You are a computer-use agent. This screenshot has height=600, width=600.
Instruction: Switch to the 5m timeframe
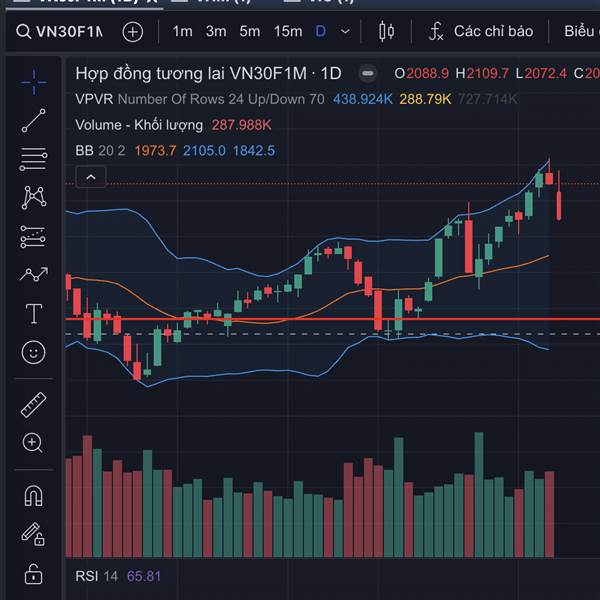[x=250, y=32]
